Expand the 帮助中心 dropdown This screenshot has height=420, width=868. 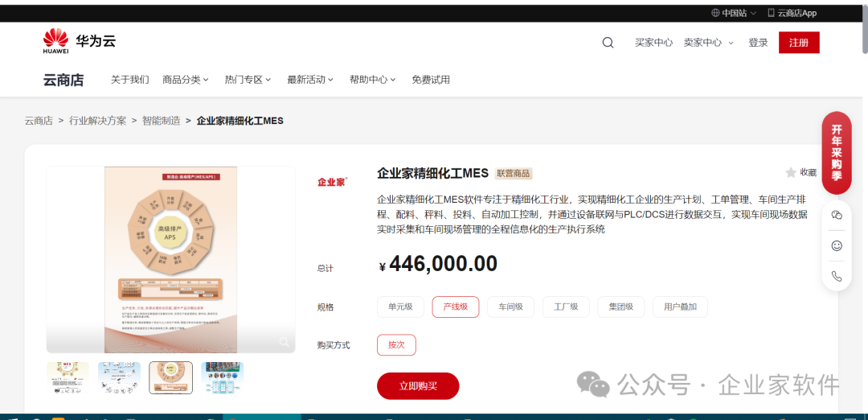(x=373, y=80)
